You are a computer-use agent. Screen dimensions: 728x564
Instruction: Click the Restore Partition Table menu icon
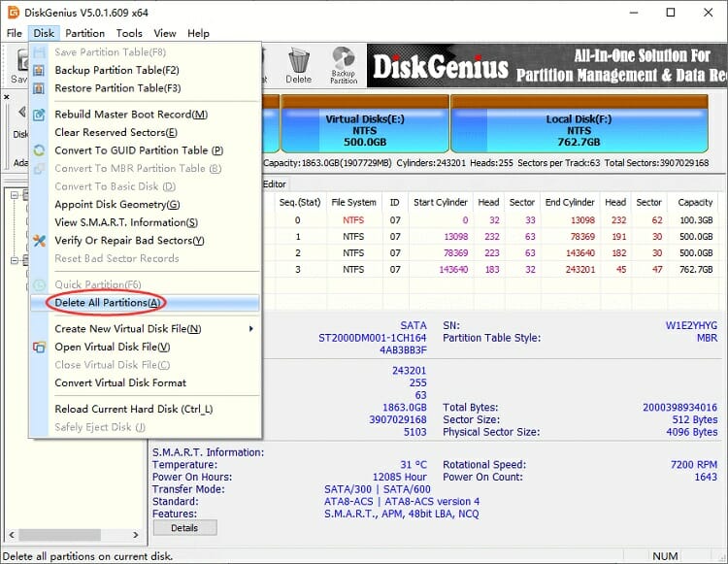click(x=39, y=88)
